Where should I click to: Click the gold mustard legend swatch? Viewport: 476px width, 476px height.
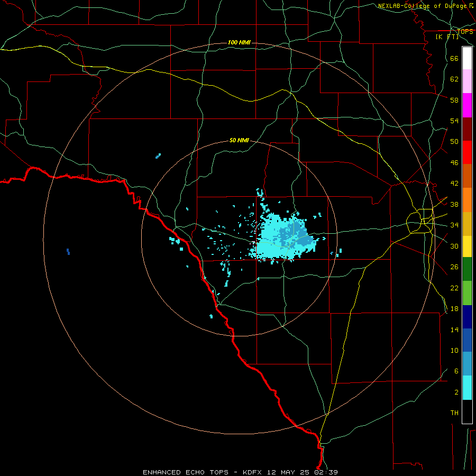[x=467, y=224]
